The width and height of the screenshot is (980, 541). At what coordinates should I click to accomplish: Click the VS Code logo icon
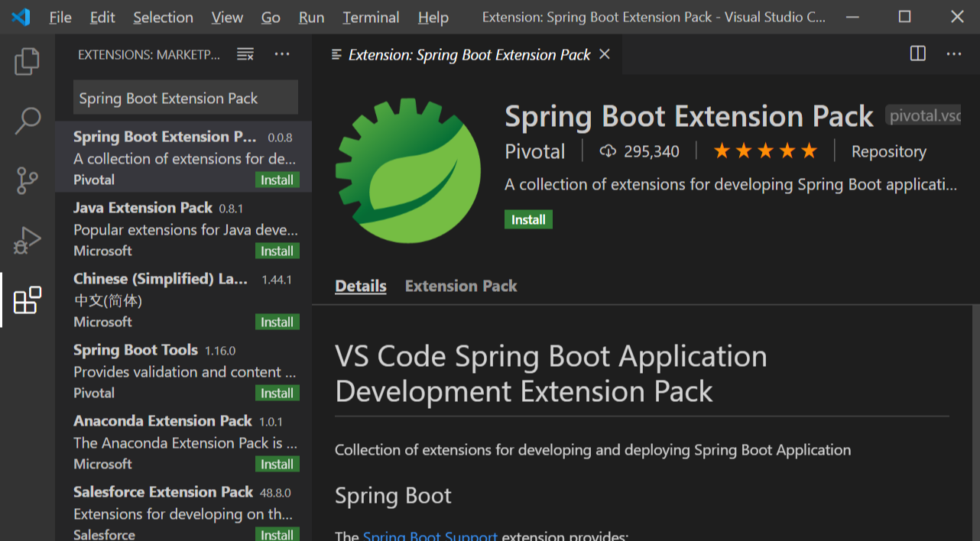point(21,17)
